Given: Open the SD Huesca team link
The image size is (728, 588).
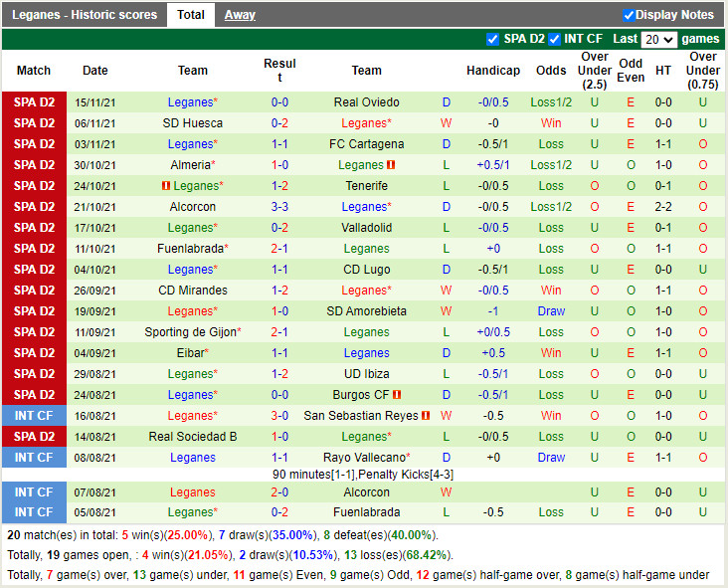Looking at the screenshot, I should (193, 123).
